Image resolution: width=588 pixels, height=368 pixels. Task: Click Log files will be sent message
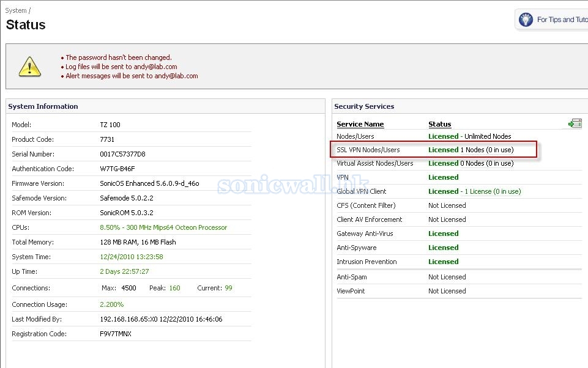coord(121,67)
